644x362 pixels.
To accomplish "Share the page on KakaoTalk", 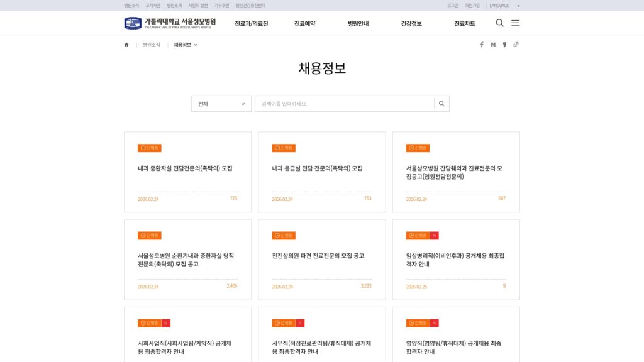I will 505,45.
